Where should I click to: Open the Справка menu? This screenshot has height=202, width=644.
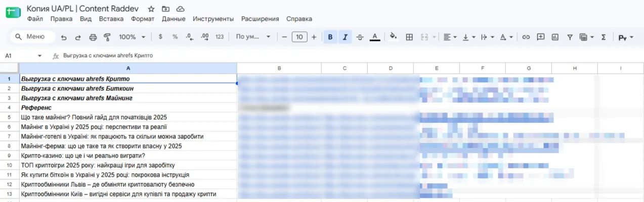click(x=299, y=19)
